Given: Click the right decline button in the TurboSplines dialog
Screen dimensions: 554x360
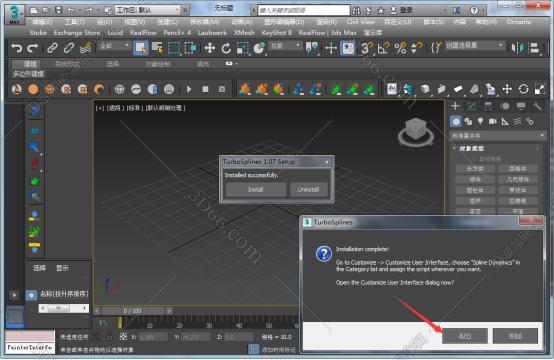Looking at the screenshot, I should coord(515,336).
